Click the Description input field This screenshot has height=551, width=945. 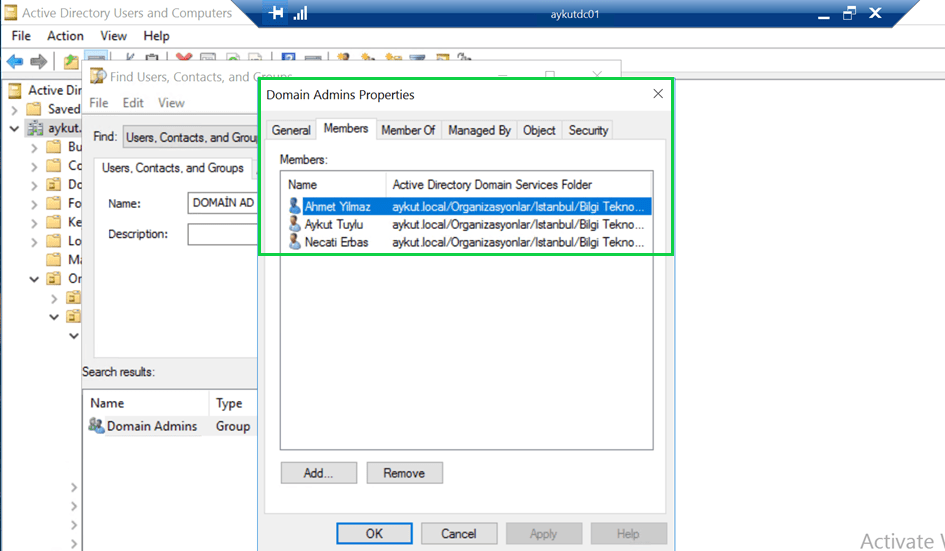pos(222,234)
